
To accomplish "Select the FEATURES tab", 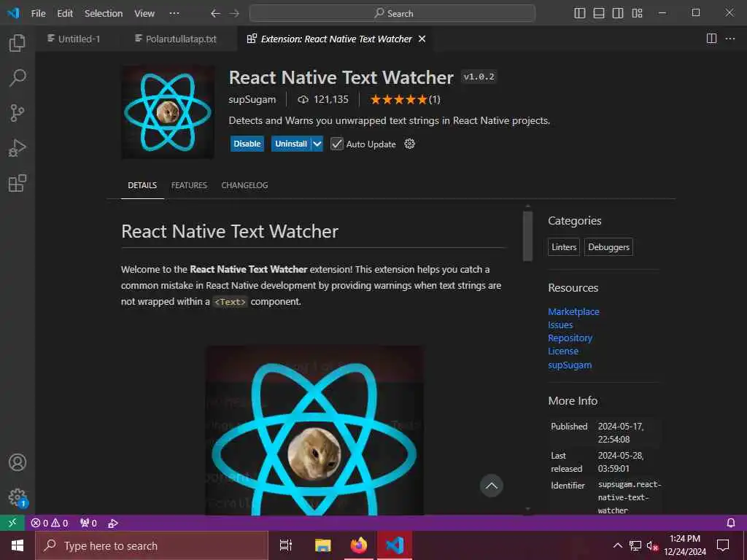I will point(189,185).
